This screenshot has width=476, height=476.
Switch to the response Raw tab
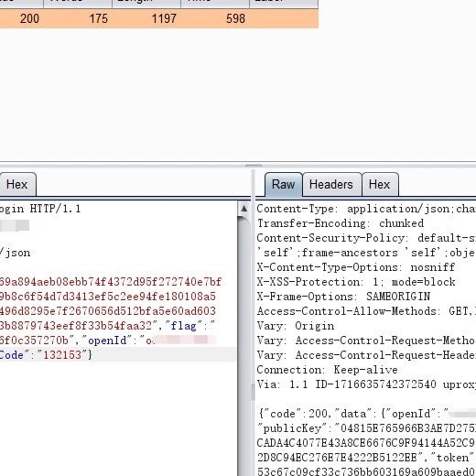(x=284, y=184)
